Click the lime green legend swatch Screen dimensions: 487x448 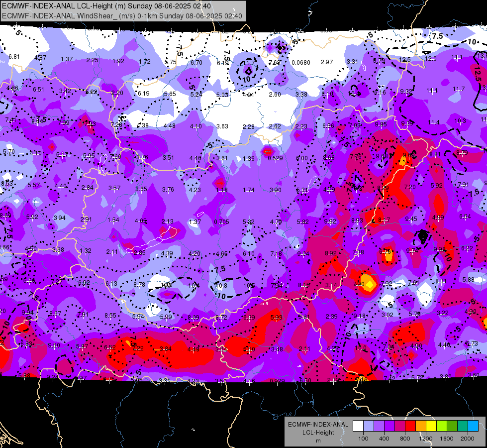(442, 426)
